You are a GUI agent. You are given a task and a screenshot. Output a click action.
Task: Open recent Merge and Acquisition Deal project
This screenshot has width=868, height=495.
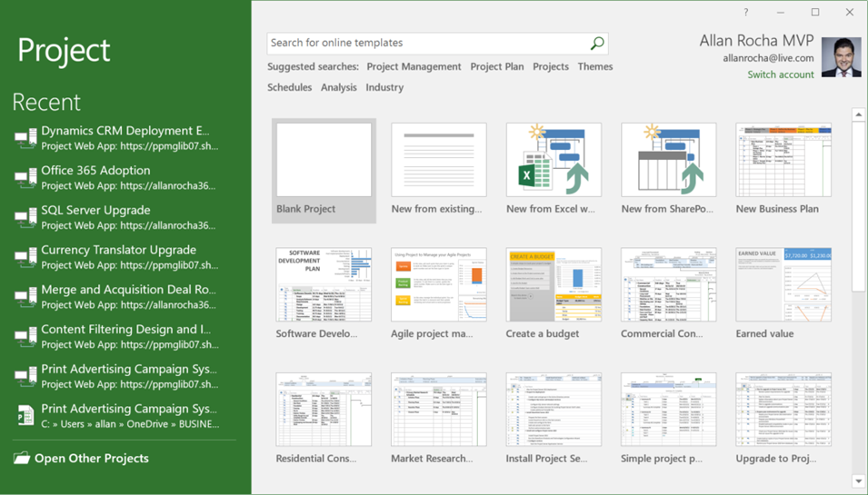pos(117,297)
